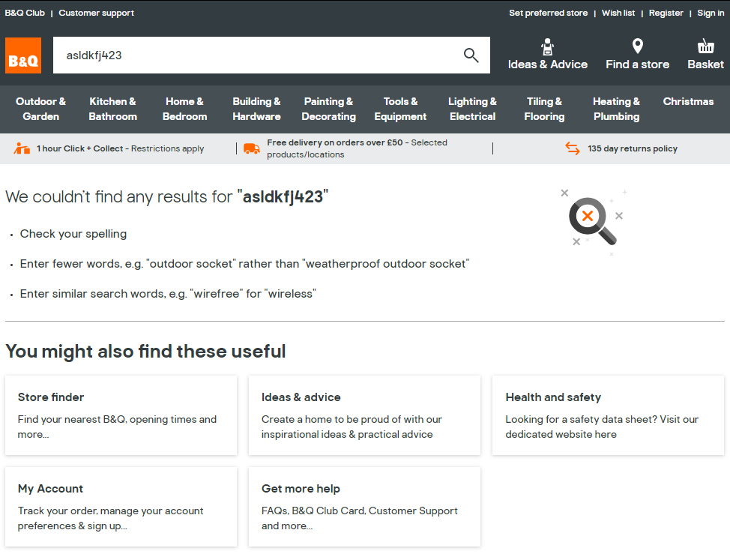
Task: Click Set preferred store
Action: 548,13
